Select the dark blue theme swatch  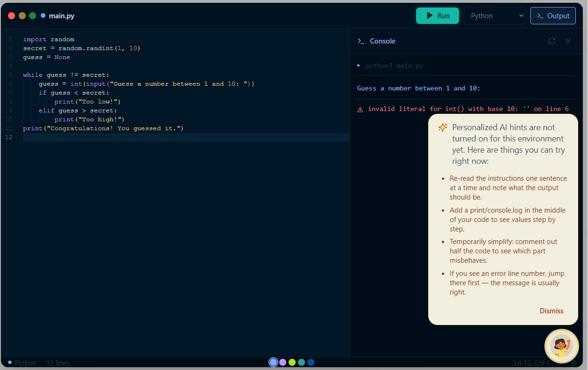pos(311,362)
